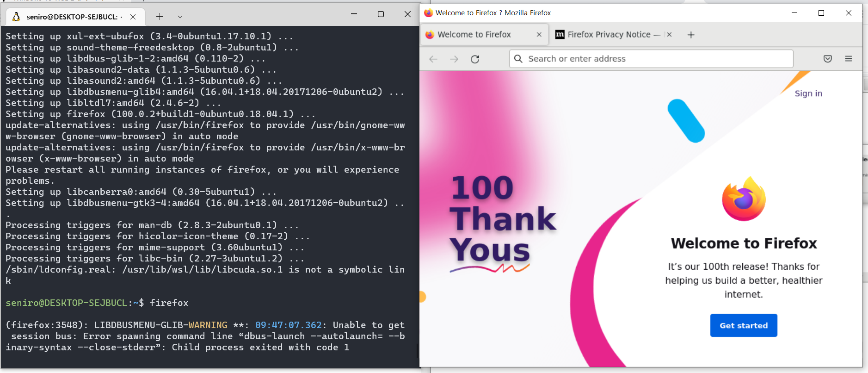
Task: Click terminal line 'Setting up firefox (100.0.2+build1'
Action: tap(160, 114)
